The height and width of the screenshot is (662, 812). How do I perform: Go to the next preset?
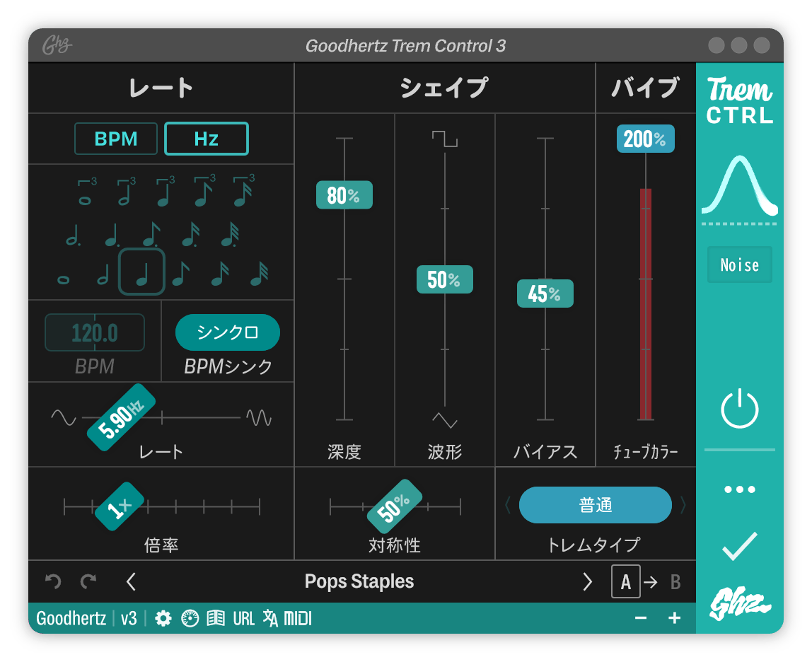click(587, 581)
